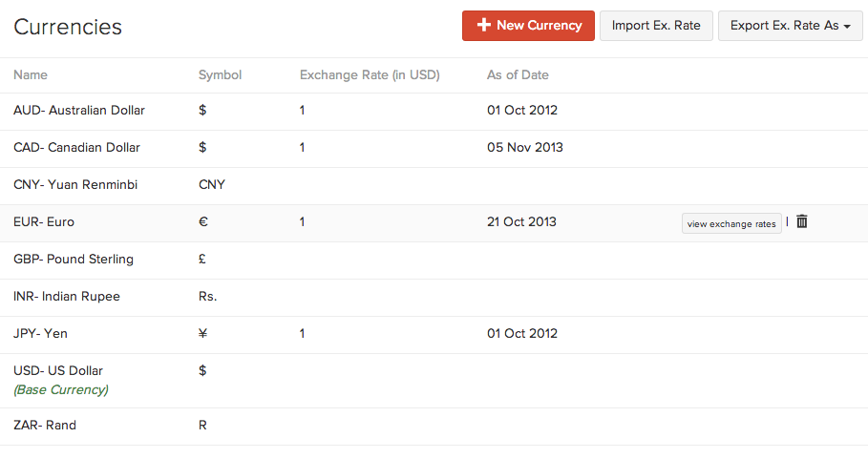
Task: Click the Import Ex. Rate button
Action: (x=656, y=26)
